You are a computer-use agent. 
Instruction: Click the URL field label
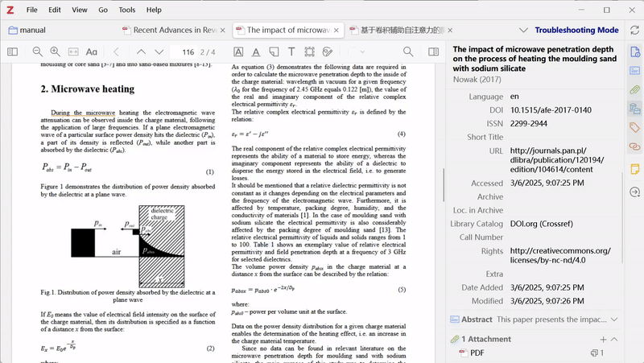(496, 151)
